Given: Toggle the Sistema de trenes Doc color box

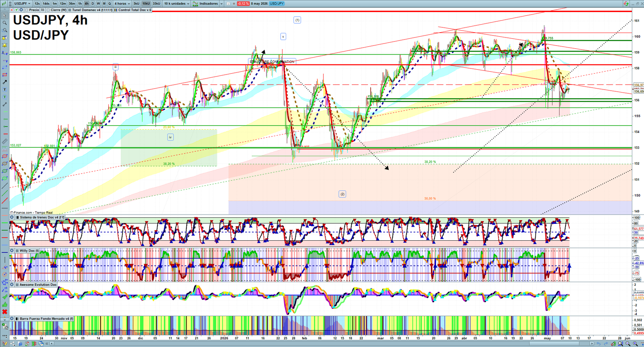Looking at the screenshot, I should [x=17, y=217].
